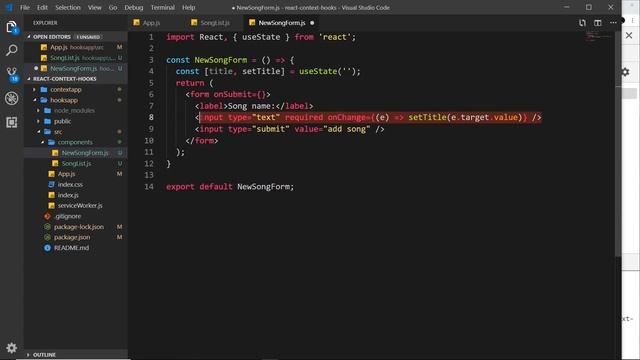This screenshot has height=360, width=640.
Task: Expand the public folder
Action: (x=62, y=121)
